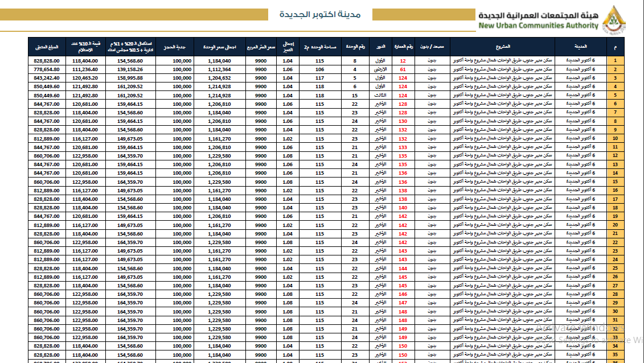644x363 pixels.
Task: Select the 'قيمة الـ10% عند الاستلام' column header
Action: pos(85,47)
